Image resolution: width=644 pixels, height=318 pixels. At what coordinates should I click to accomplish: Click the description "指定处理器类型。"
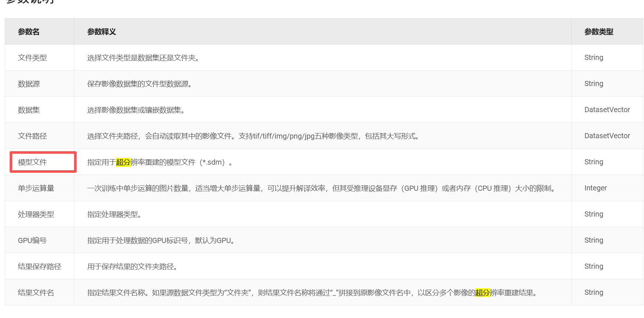[115, 214]
